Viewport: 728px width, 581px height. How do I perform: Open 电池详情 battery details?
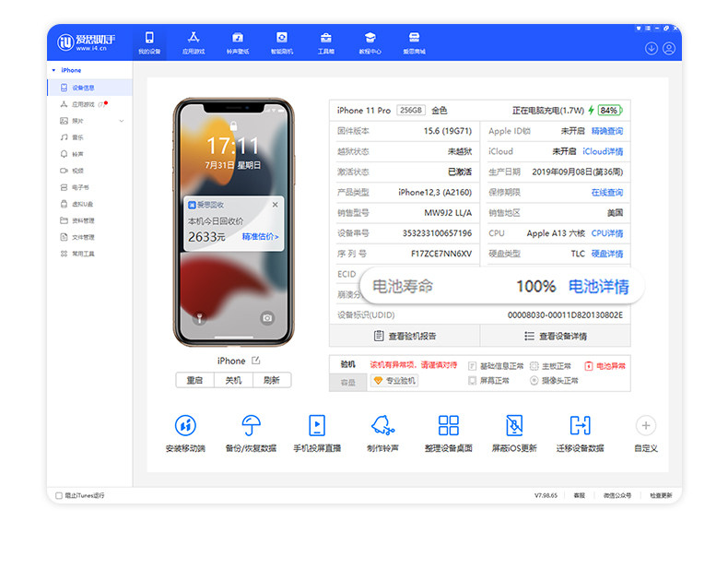pos(598,286)
